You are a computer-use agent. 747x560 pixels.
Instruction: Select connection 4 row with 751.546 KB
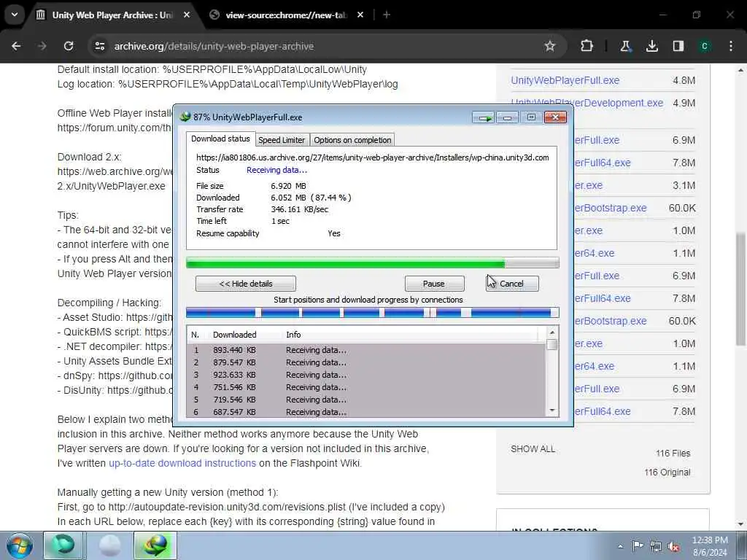[x=366, y=387]
